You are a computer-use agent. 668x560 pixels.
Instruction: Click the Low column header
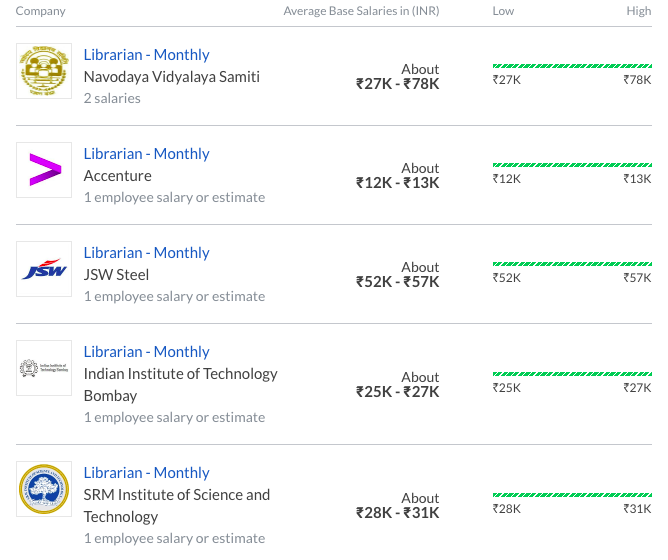[503, 11]
